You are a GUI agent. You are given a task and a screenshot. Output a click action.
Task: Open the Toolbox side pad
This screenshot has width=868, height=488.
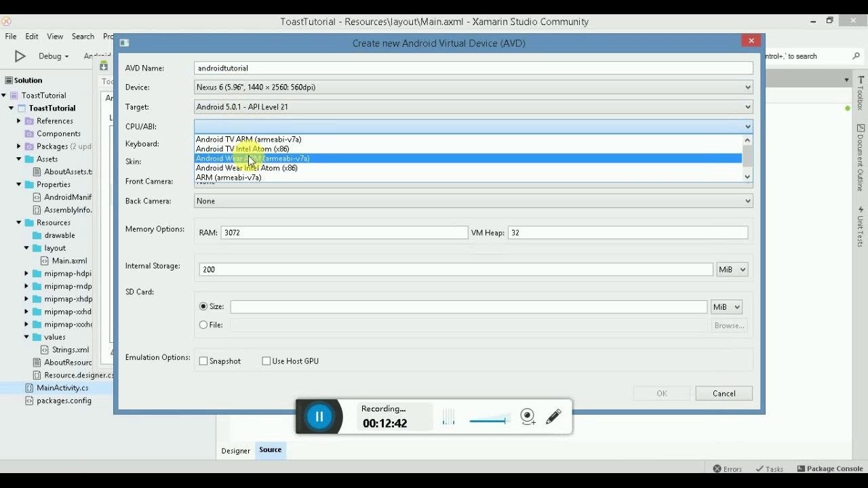[861, 94]
